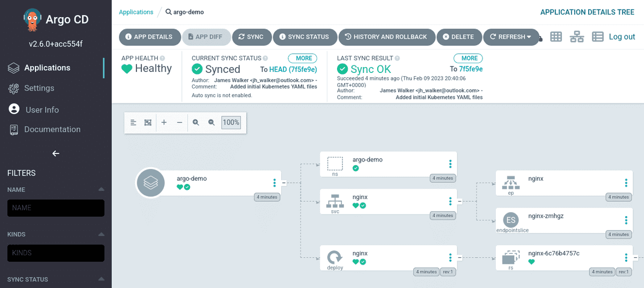Click the Log out link
Viewport: 644px width, 288px height.
coord(622,36)
